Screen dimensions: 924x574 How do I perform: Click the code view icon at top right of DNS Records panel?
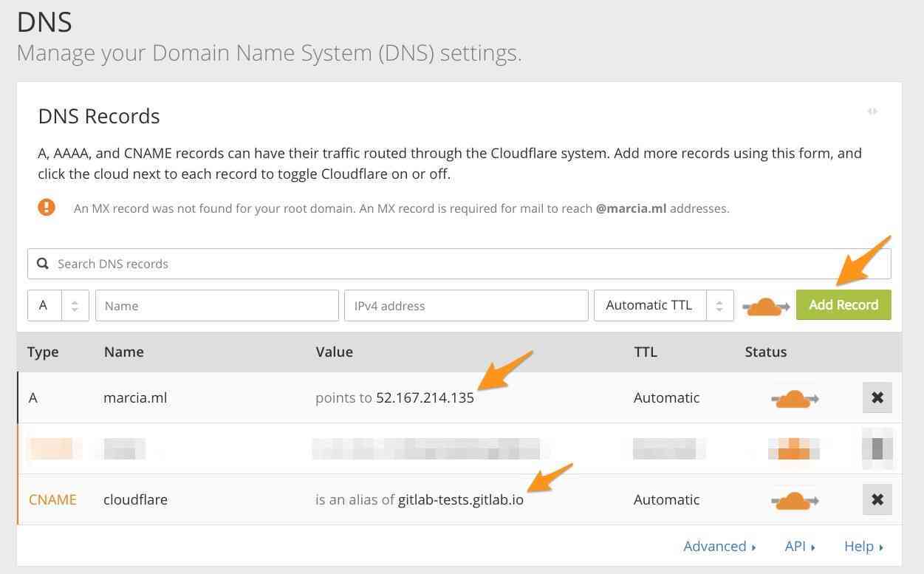coord(872,112)
